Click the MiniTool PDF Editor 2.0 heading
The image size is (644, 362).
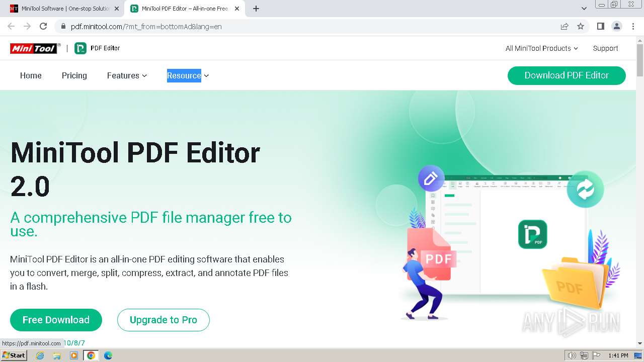pos(135,169)
